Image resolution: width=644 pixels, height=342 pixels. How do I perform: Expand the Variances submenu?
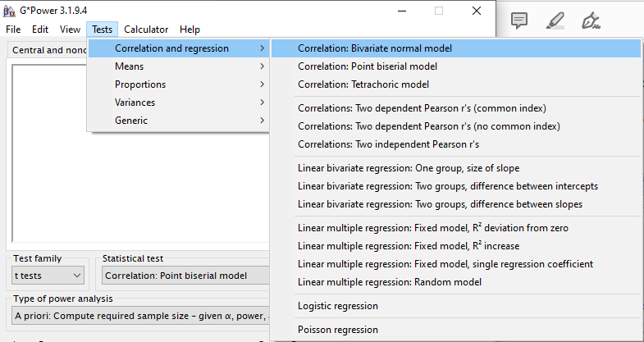179,103
